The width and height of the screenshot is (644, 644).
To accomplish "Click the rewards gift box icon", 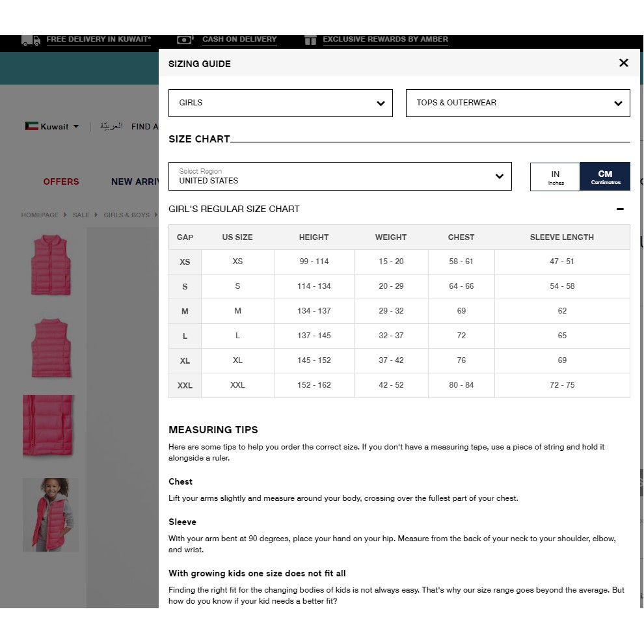I will pos(310,40).
